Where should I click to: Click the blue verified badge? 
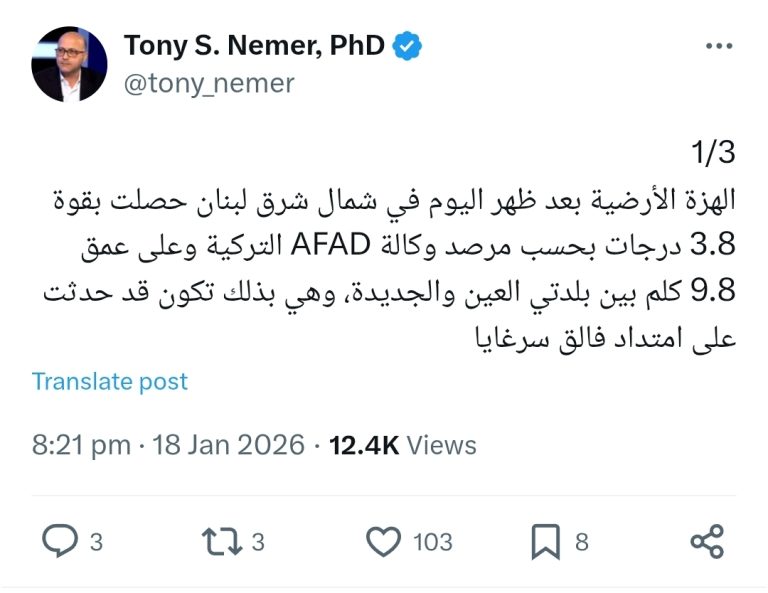(x=407, y=46)
